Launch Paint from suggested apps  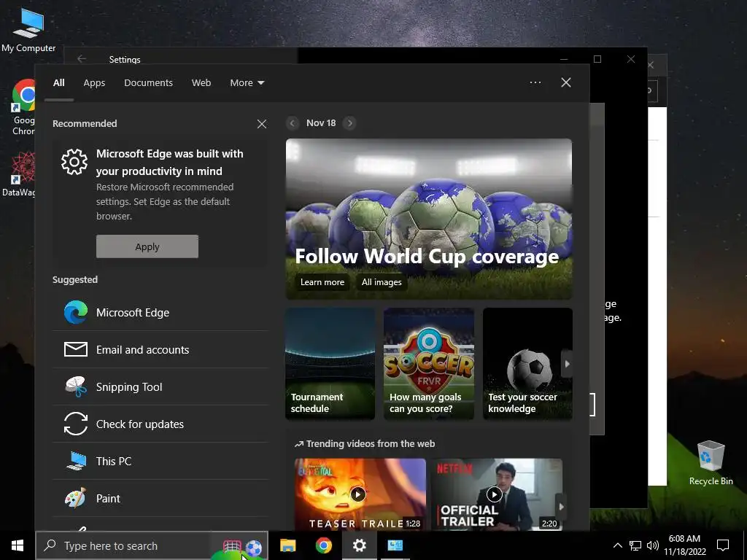[160, 499]
